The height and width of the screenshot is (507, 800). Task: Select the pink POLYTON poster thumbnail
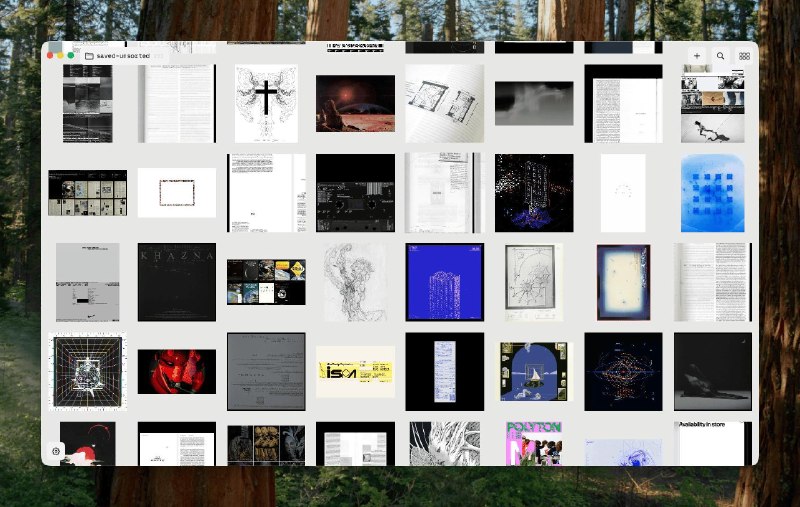coord(534,443)
